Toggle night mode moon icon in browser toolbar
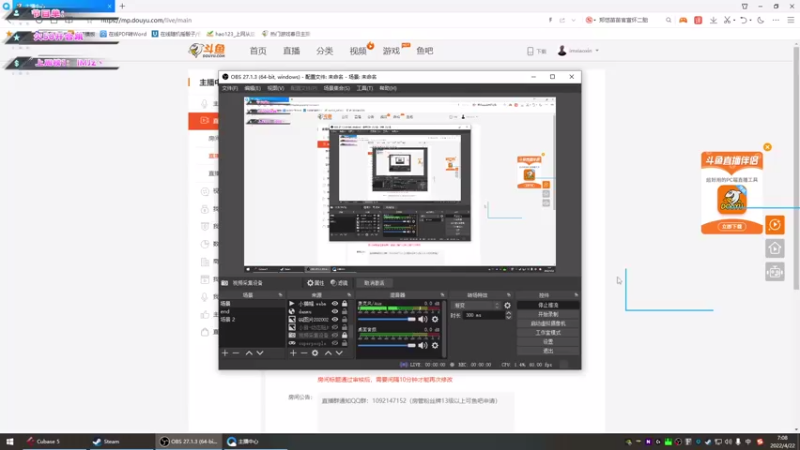The width and height of the screenshot is (800, 450). [761, 20]
